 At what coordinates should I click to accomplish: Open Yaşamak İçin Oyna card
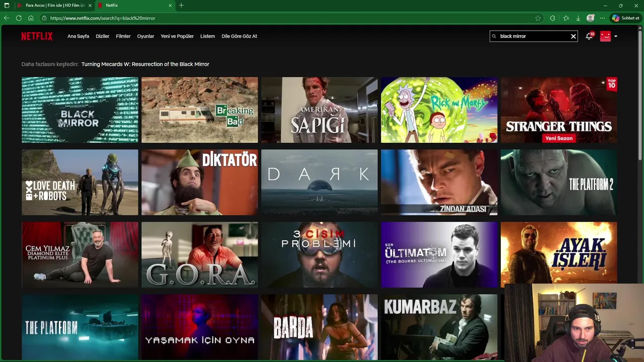tap(200, 327)
